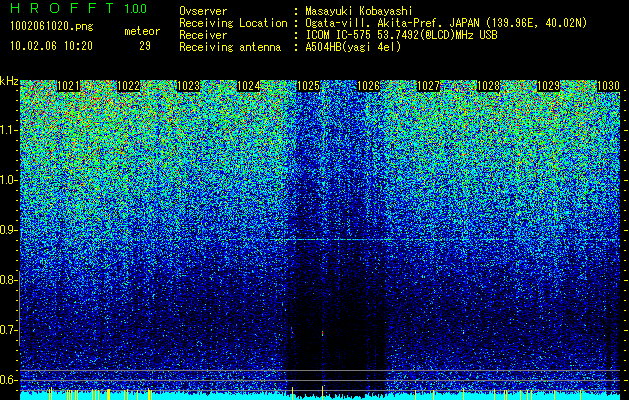The width and height of the screenshot is (629, 400).
Task: Click the 1025 time marker
Action: click(308, 86)
